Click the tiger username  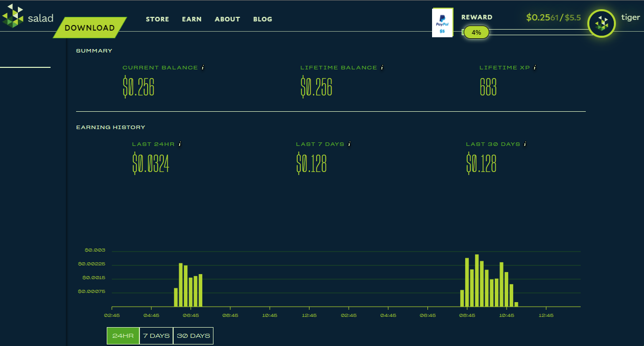(x=630, y=17)
